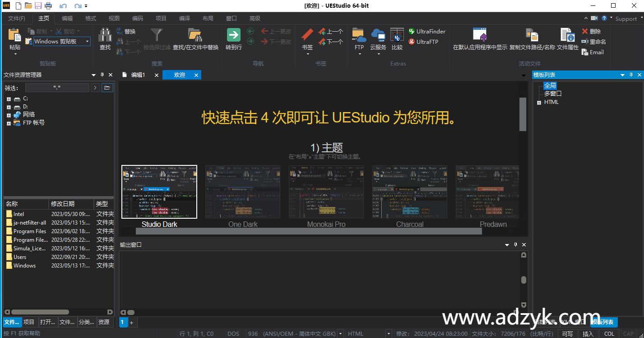Viewport: 644px width, 338px height.
Task: Open UltraFinder from the ribbon
Action: click(x=426, y=31)
